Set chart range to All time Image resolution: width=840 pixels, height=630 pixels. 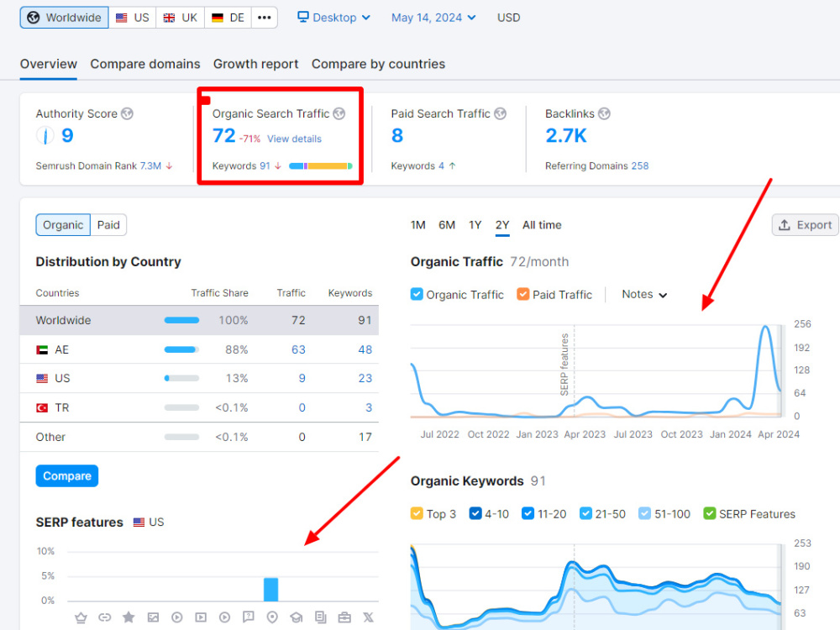542,225
